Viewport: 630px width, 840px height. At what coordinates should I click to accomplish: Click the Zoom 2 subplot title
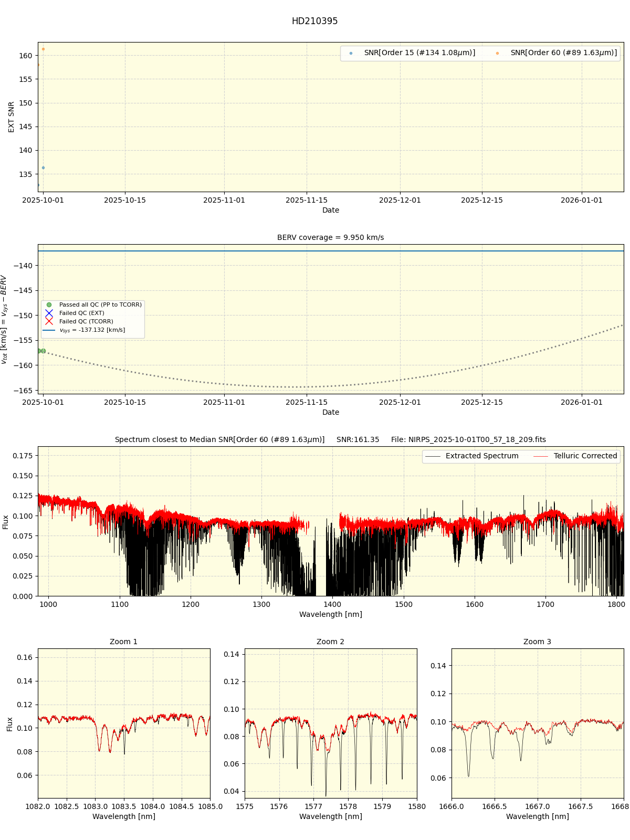tap(330, 642)
